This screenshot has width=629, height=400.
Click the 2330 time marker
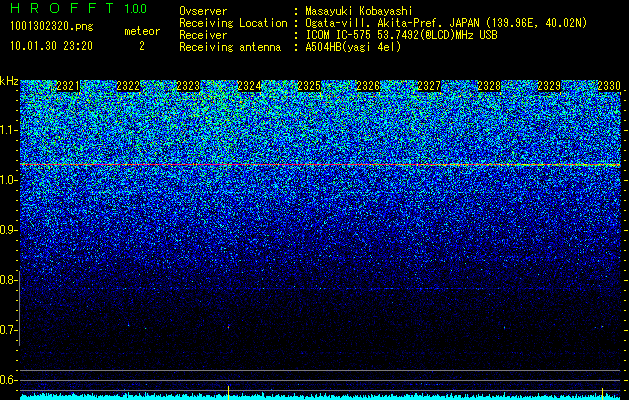click(609, 86)
